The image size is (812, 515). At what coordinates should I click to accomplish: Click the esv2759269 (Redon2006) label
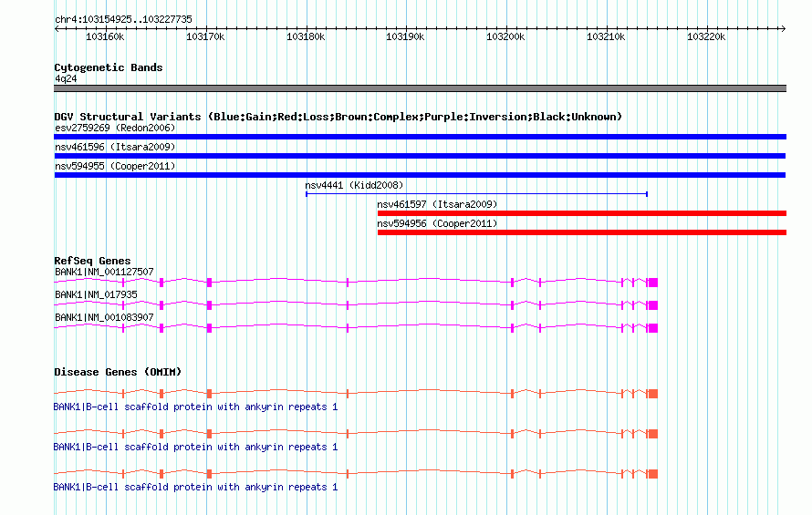point(115,128)
